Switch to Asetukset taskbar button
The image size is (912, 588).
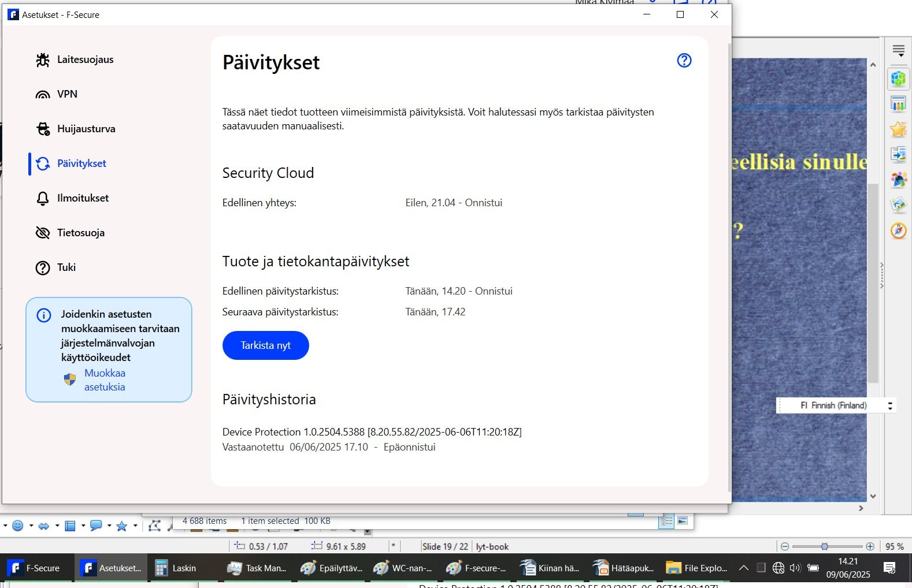click(x=111, y=568)
